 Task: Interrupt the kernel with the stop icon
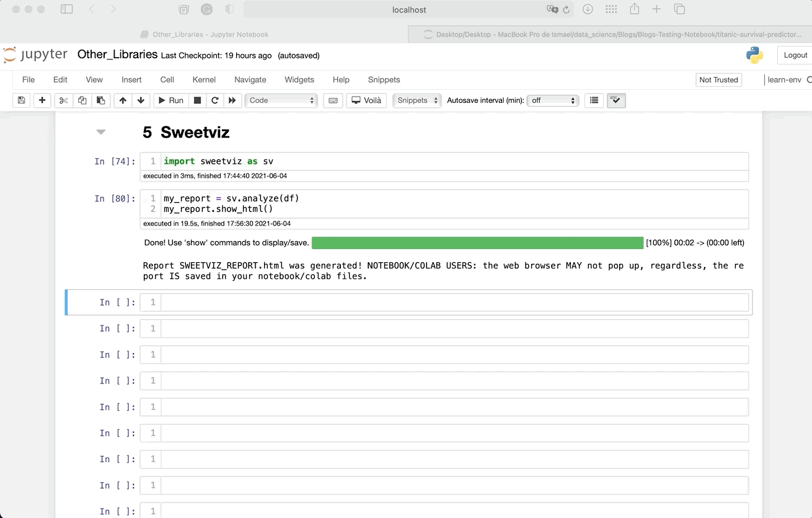coord(197,100)
